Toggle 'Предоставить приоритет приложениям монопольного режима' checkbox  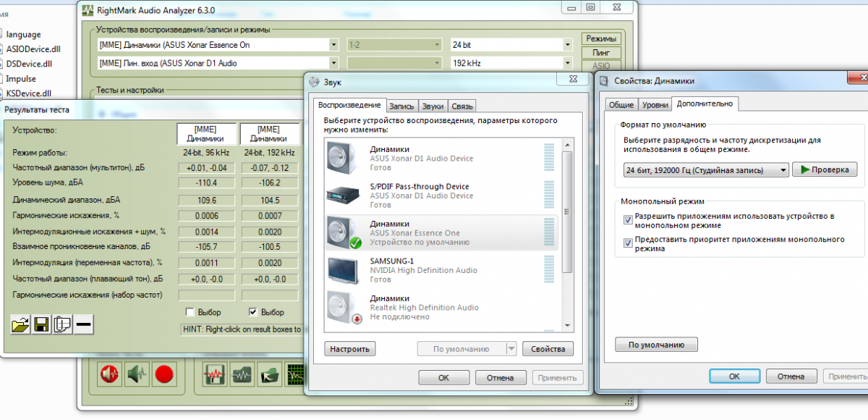coord(628,243)
